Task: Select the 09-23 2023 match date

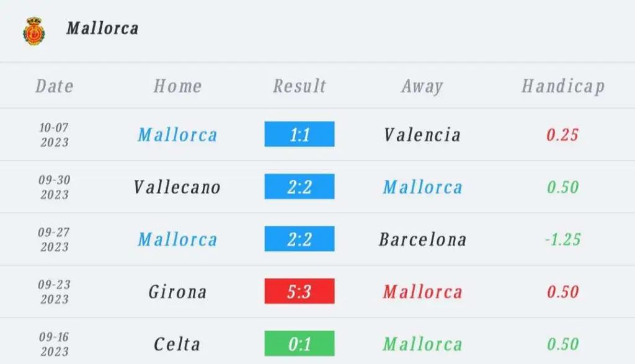Action: (55, 291)
